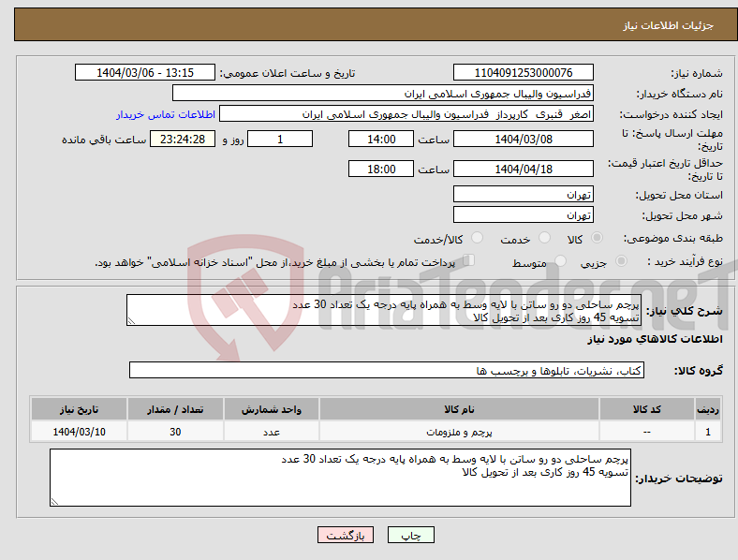Click the جزئیات اطلاعات نیاز header title
The width and height of the screenshot is (738, 560).
click(669, 25)
